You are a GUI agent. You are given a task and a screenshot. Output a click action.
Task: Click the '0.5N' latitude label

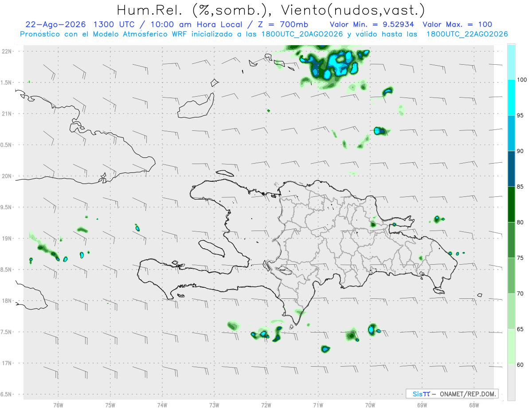[x=7, y=145]
